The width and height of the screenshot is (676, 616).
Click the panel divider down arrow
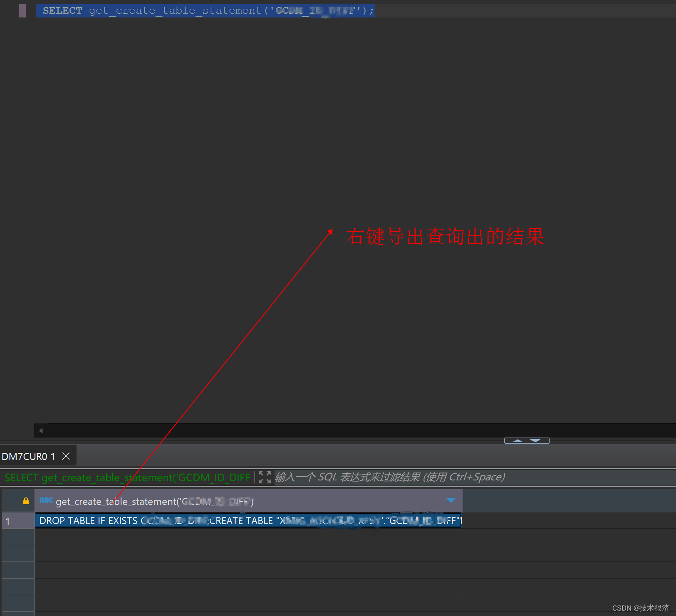[536, 440]
